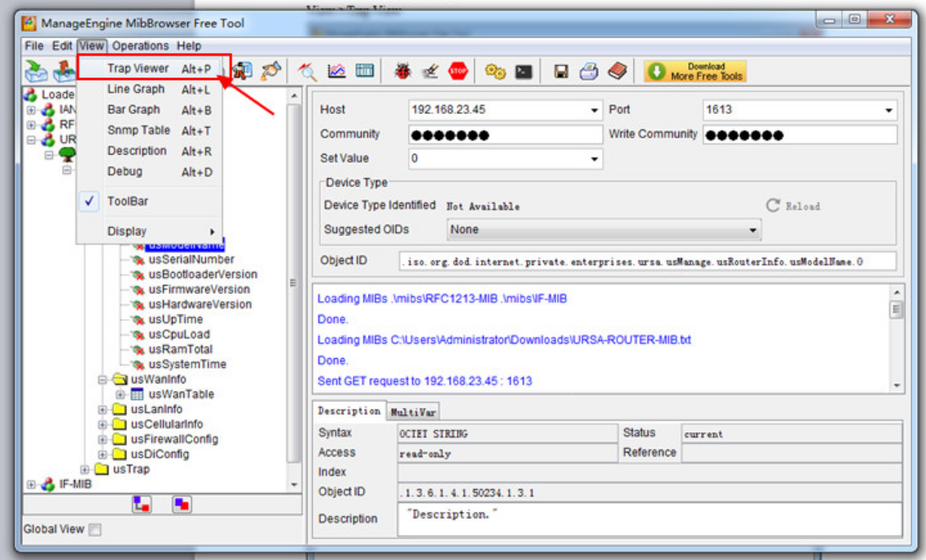Open the Help menu
This screenshot has width=926, height=560.
click(x=189, y=46)
